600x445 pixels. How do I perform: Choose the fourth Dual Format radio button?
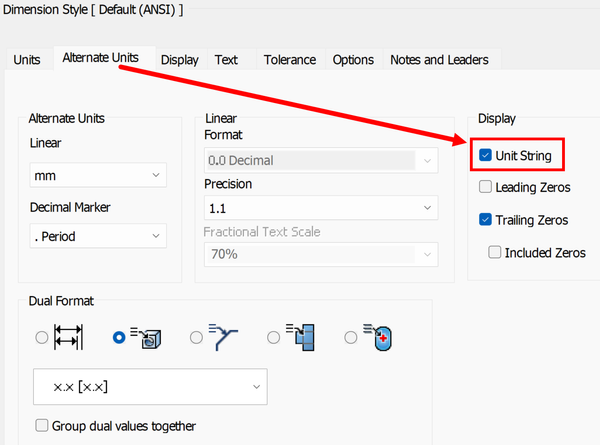[x=274, y=337]
